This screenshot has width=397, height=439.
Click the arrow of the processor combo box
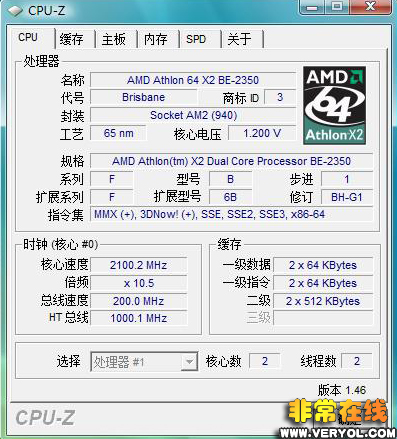click(x=189, y=362)
